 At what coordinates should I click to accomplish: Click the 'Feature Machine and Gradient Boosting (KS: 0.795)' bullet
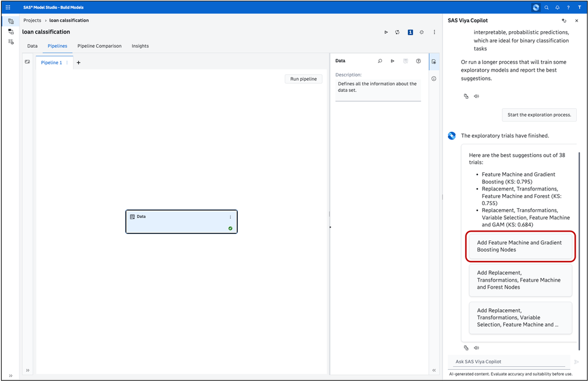pos(519,178)
